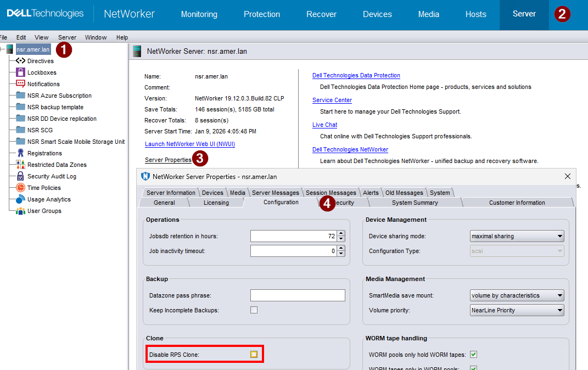Viewport: 588px width, 370px height.
Task: Decrease Job inactivity timeout value
Action: (341, 254)
